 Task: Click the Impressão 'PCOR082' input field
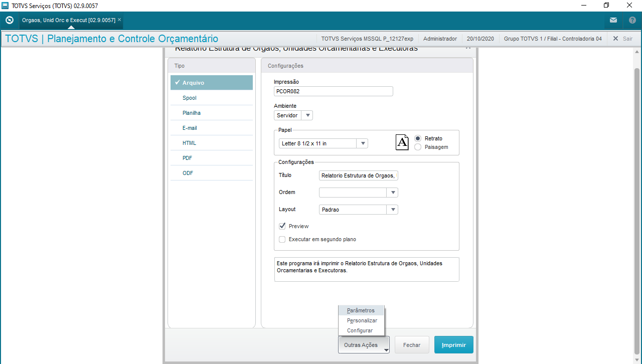click(334, 91)
